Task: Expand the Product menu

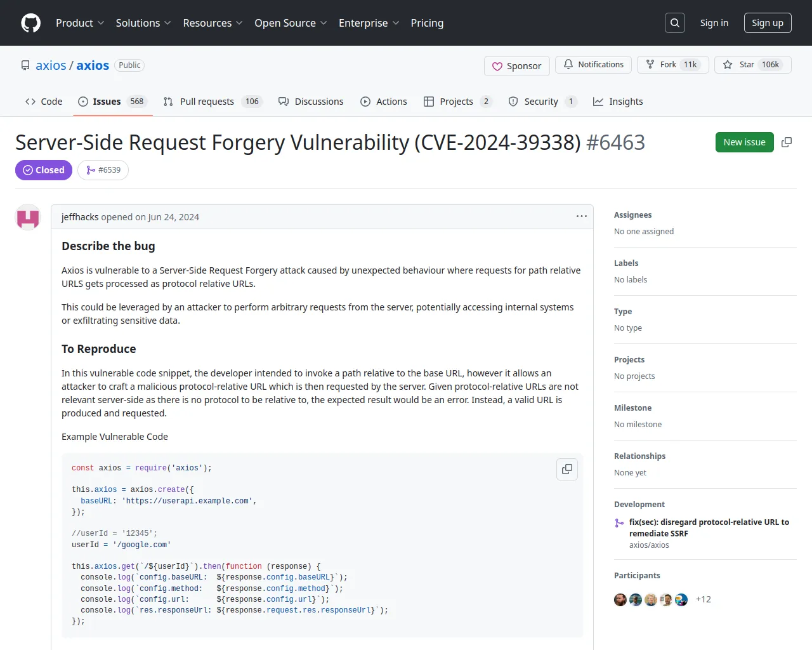Action: 80,23
